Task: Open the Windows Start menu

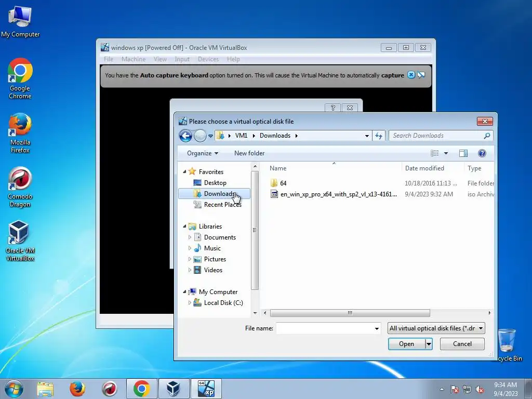Action: coord(14,389)
